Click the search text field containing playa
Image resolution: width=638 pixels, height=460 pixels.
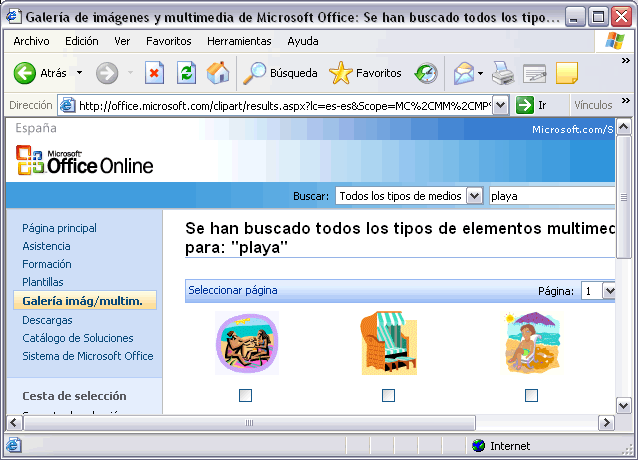(550, 196)
